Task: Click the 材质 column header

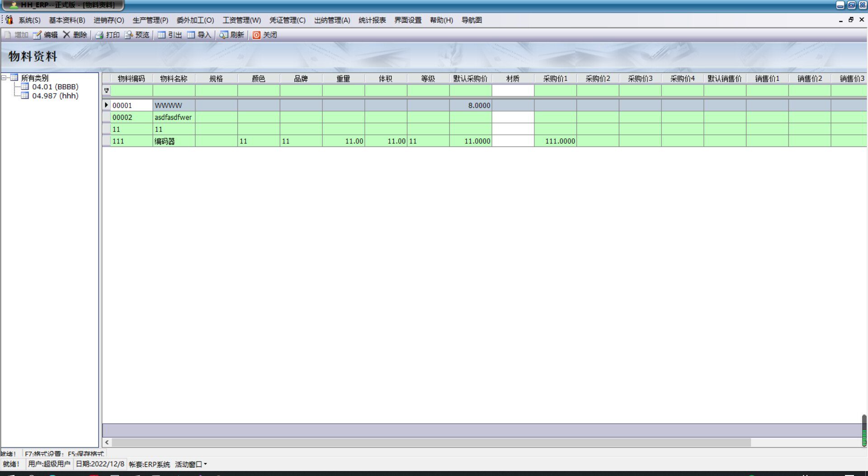Action: click(513, 79)
